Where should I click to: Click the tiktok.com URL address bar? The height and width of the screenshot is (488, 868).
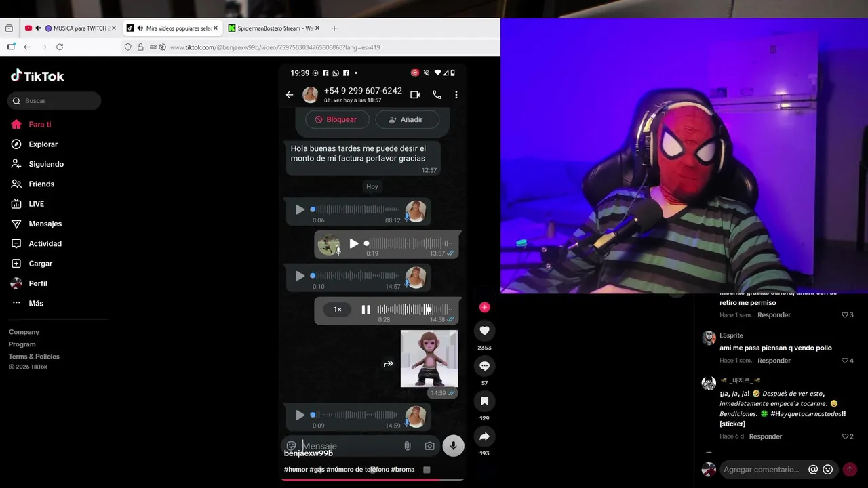275,47
